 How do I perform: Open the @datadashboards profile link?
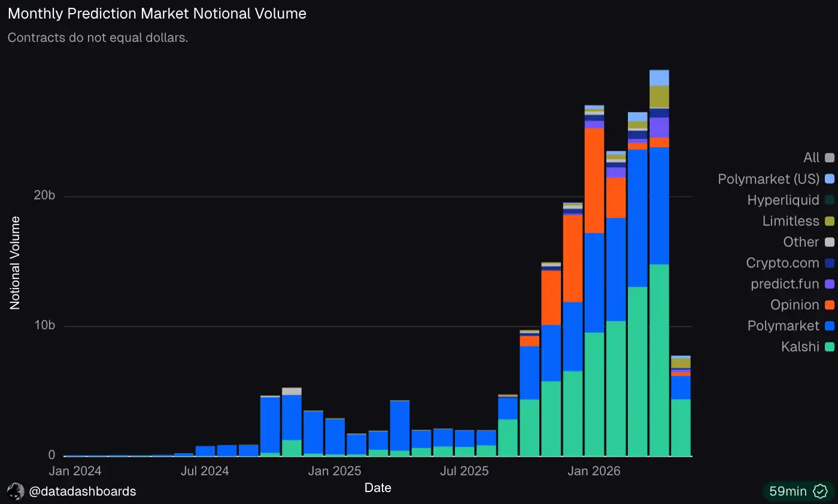point(83,491)
